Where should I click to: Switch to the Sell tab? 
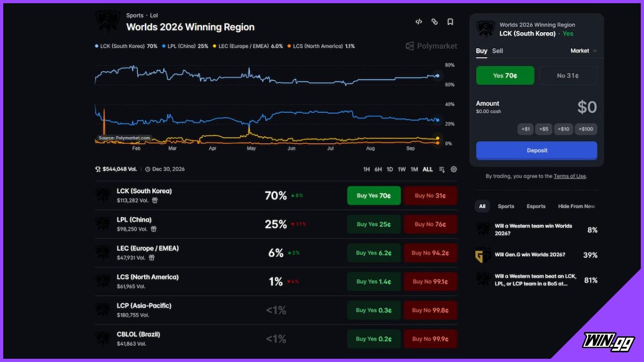[x=497, y=51]
